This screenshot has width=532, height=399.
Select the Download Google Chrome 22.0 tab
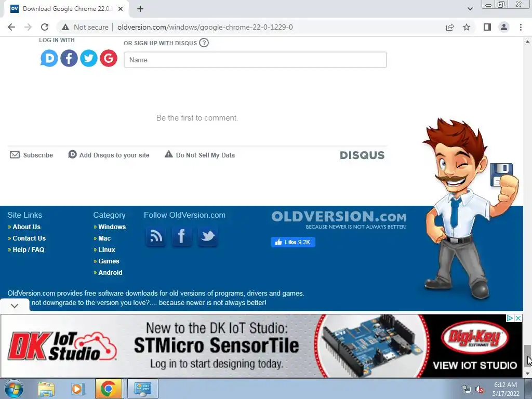(66, 9)
